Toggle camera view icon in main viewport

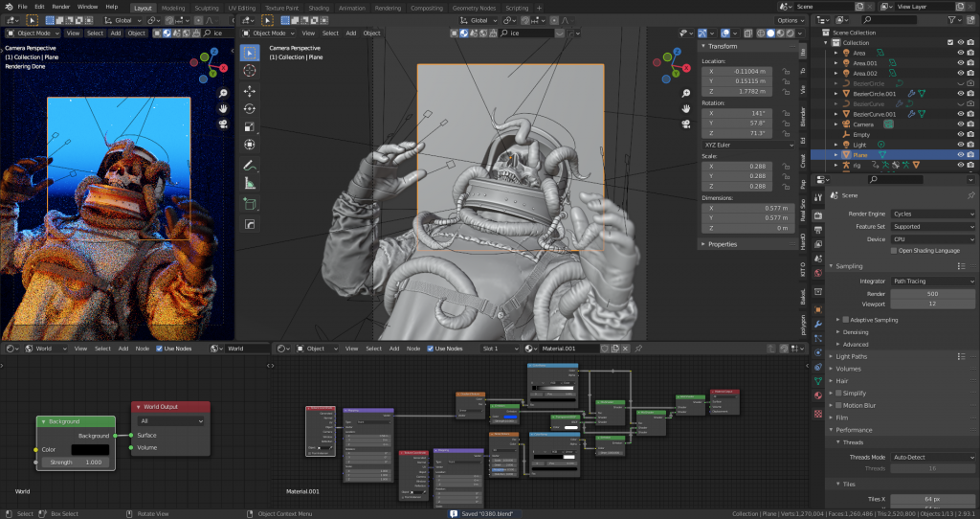point(685,124)
